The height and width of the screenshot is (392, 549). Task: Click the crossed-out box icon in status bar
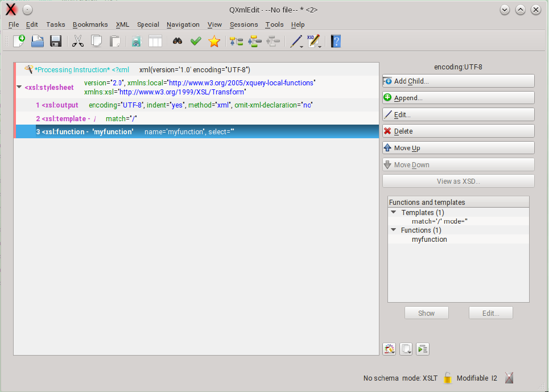tap(509, 378)
